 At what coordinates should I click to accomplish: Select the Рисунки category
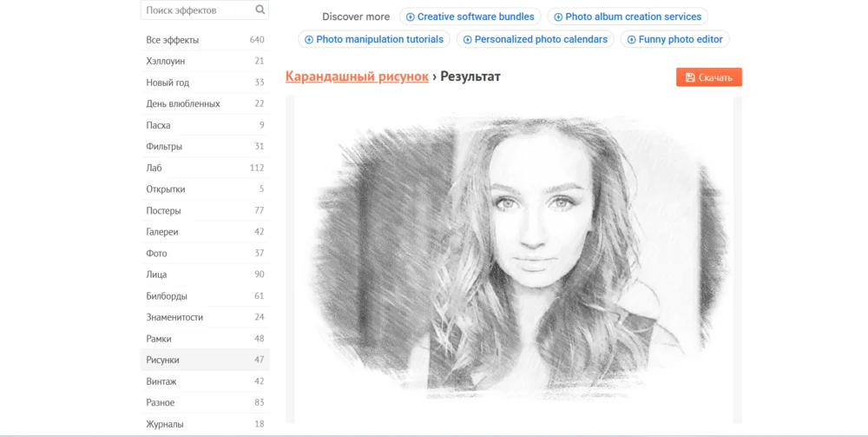coord(163,360)
